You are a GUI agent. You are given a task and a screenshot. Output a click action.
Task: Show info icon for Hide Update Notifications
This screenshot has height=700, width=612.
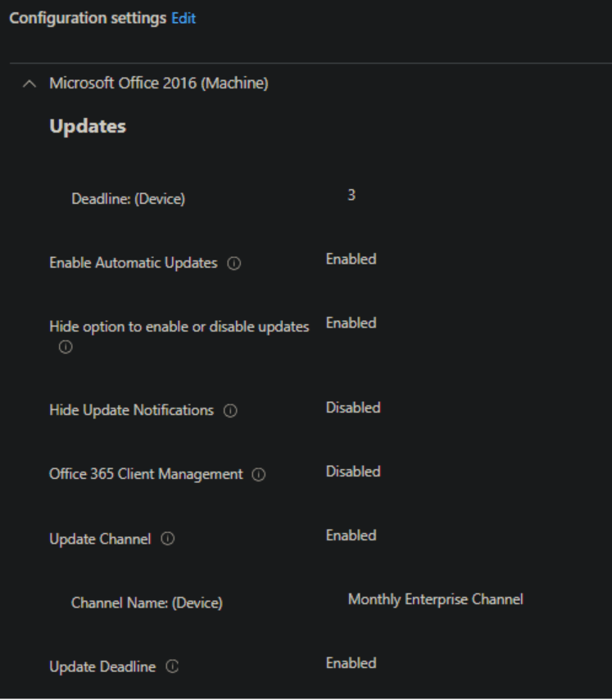(230, 411)
